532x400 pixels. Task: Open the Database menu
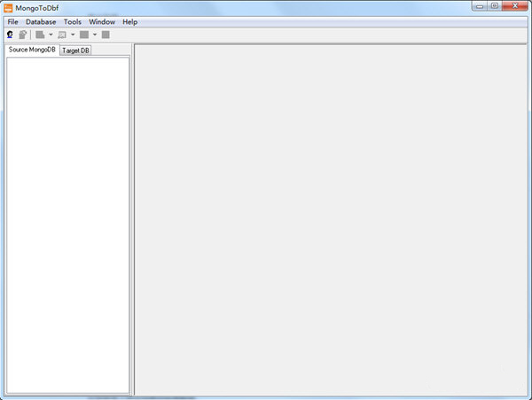click(41, 21)
